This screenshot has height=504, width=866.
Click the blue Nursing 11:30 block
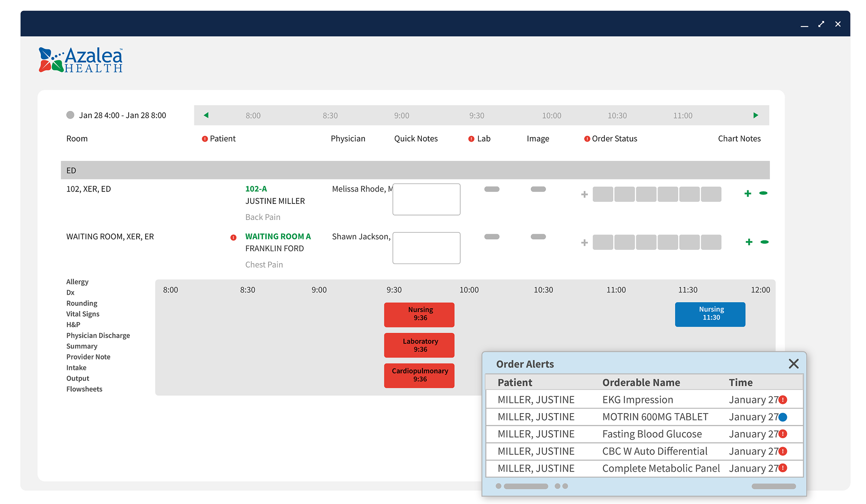click(710, 315)
